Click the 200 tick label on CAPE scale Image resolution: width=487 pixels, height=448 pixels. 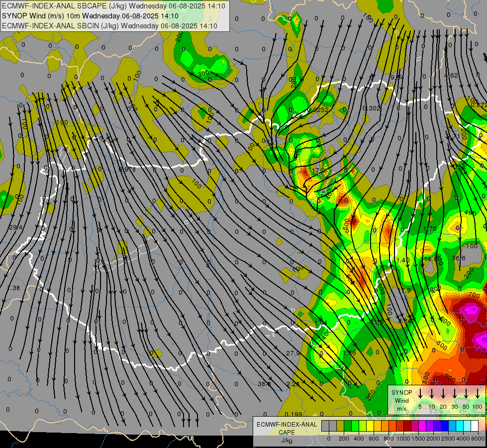344,439
